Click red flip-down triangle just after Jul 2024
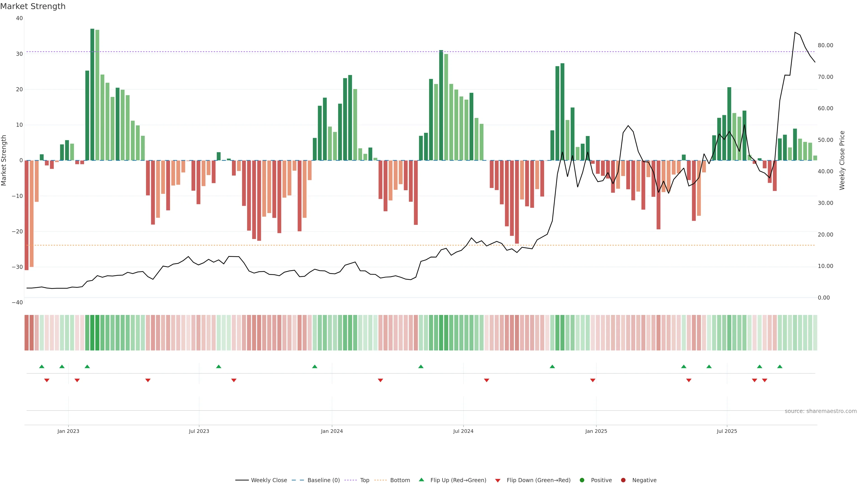 point(487,380)
